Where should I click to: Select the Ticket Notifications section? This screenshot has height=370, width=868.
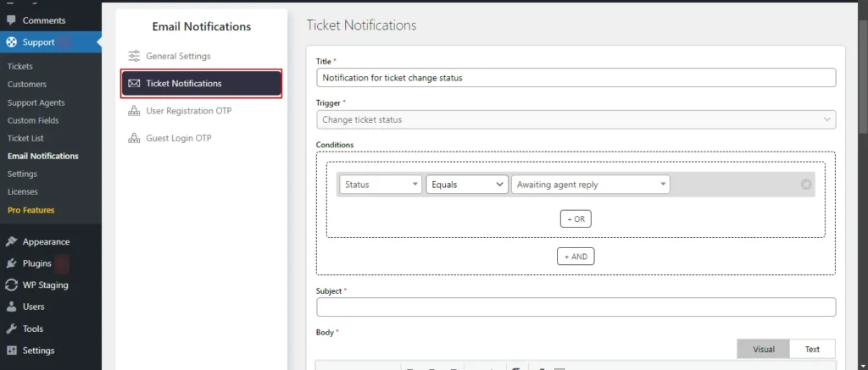click(x=202, y=84)
